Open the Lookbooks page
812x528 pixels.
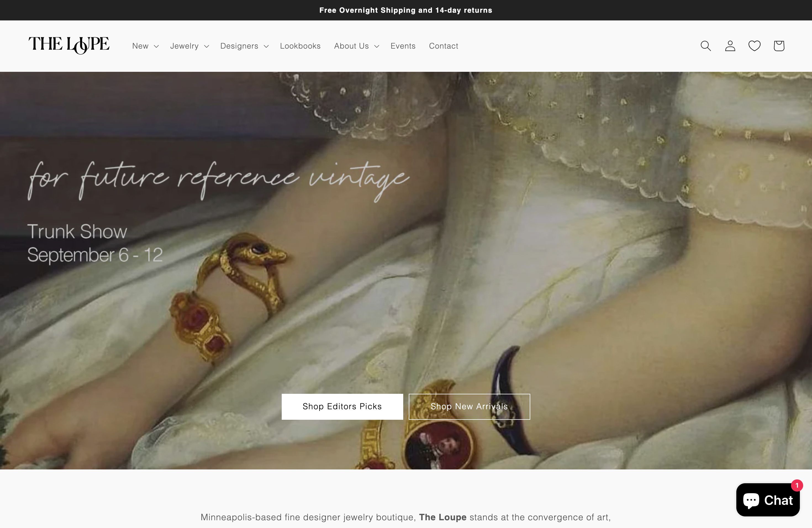pyautogui.click(x=300, y=46)
